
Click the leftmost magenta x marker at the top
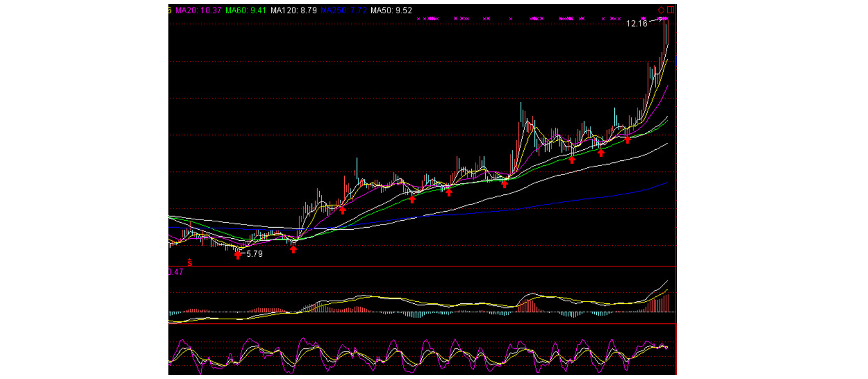click(418, 19)
